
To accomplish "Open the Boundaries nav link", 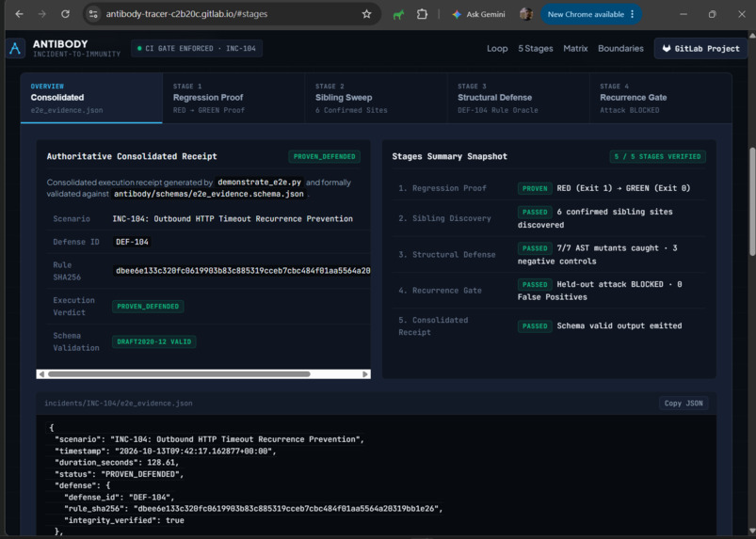I will click(620, 48).
